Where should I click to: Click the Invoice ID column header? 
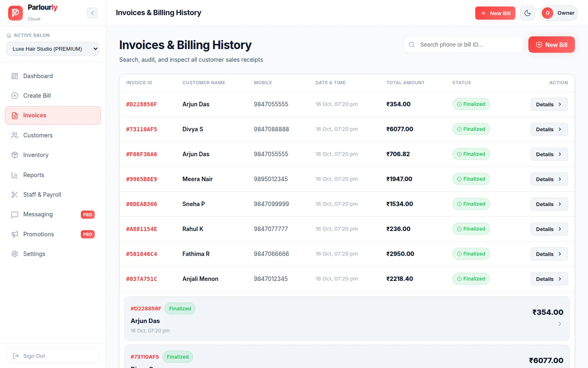point(139,83)
